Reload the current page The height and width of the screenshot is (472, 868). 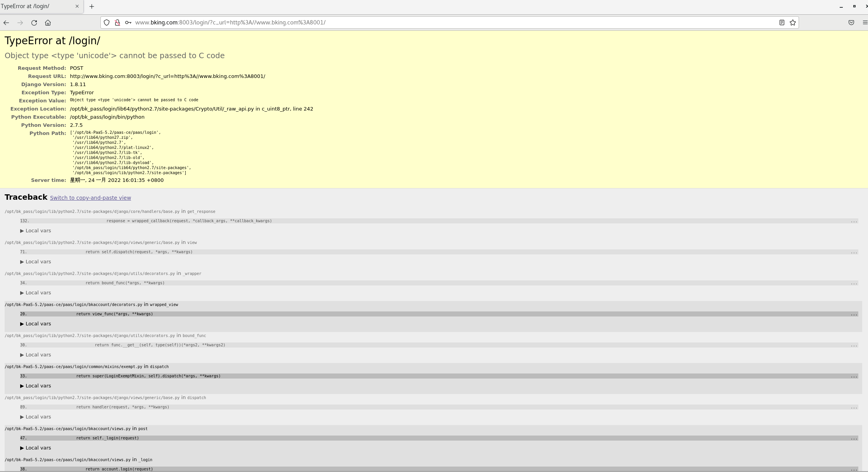pyautogui.click(x=34, y=23)
